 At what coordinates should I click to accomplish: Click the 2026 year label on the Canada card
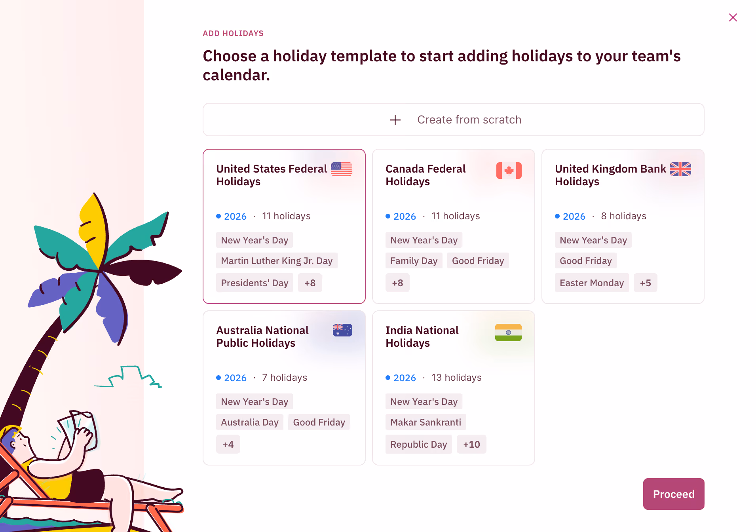click(x=405, y=216)
